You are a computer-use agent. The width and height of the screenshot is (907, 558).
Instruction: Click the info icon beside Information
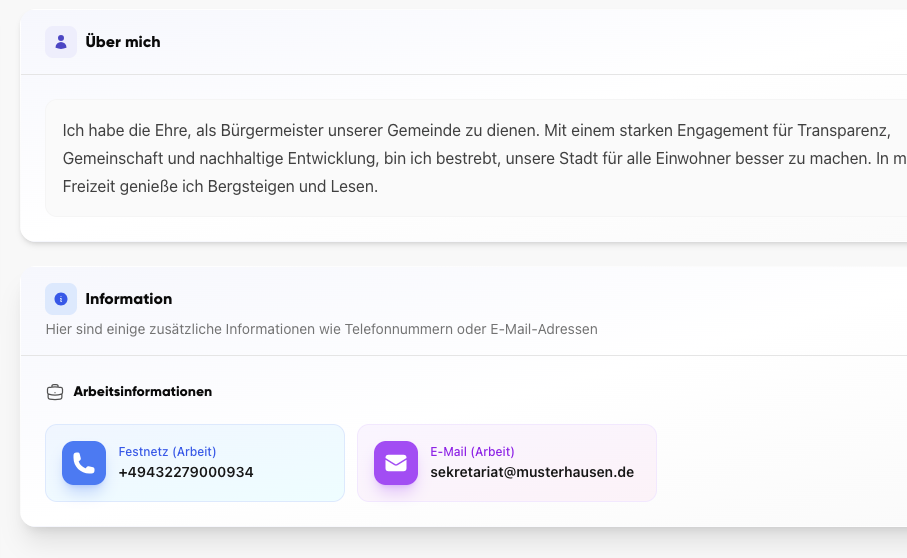tap(61, 299)
